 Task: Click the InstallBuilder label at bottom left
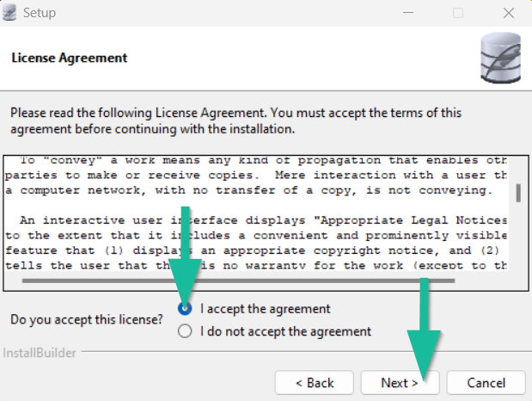[38, 353]
